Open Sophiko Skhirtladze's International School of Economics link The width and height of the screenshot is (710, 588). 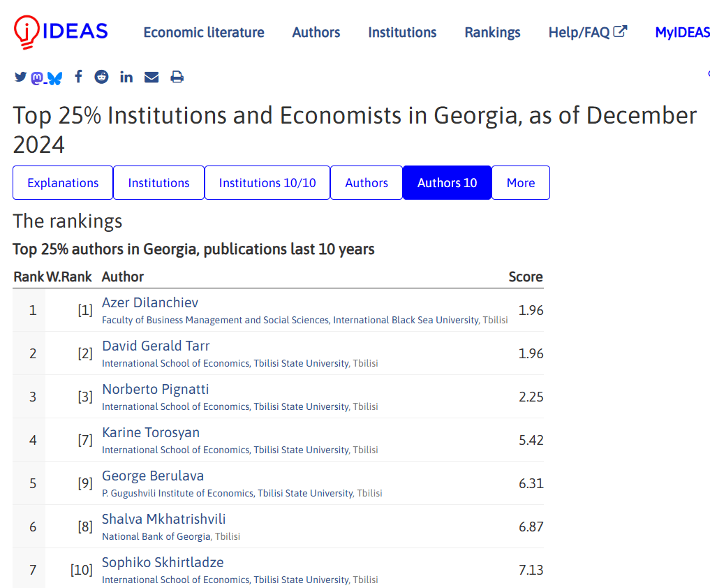click(x=225, y=580)
